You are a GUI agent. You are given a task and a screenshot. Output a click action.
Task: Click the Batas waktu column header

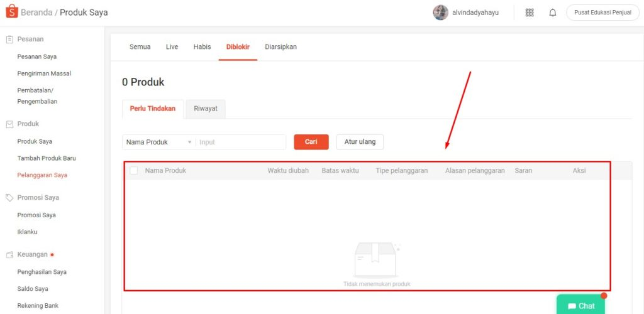(340, 171)
